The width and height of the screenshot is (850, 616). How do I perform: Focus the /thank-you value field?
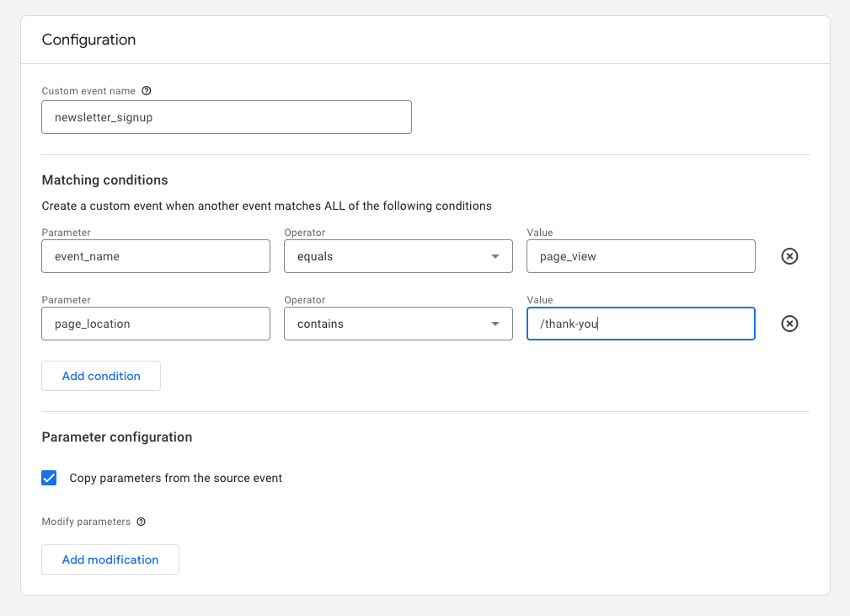pos(640,324)
